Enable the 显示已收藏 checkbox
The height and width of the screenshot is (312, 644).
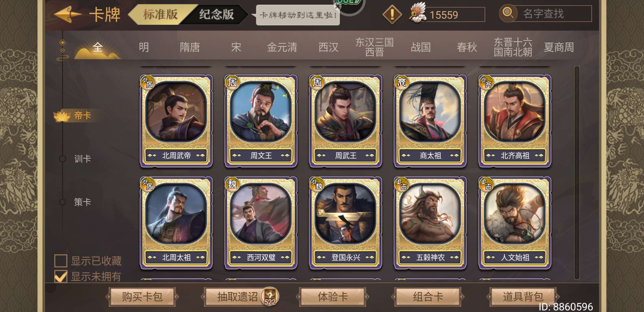(61, 261)
